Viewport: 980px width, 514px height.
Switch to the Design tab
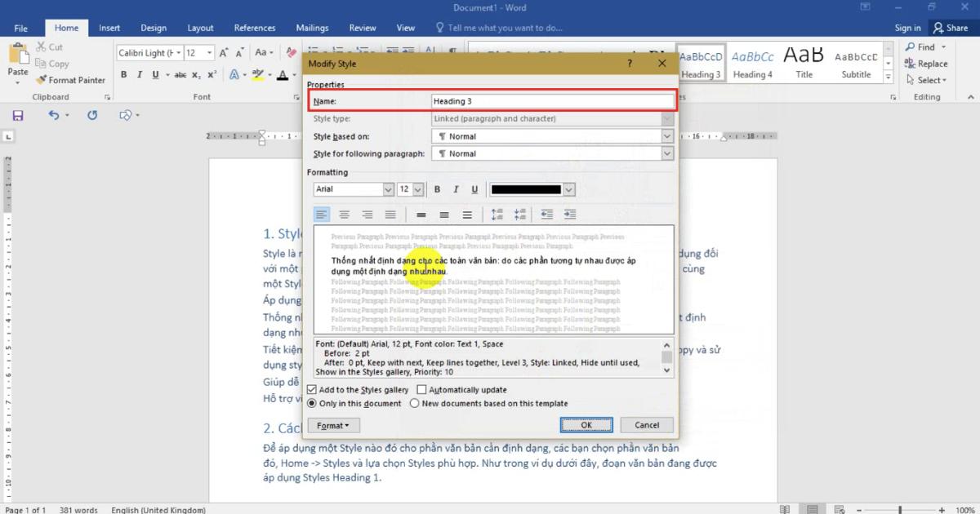click(x=154, y=28)
